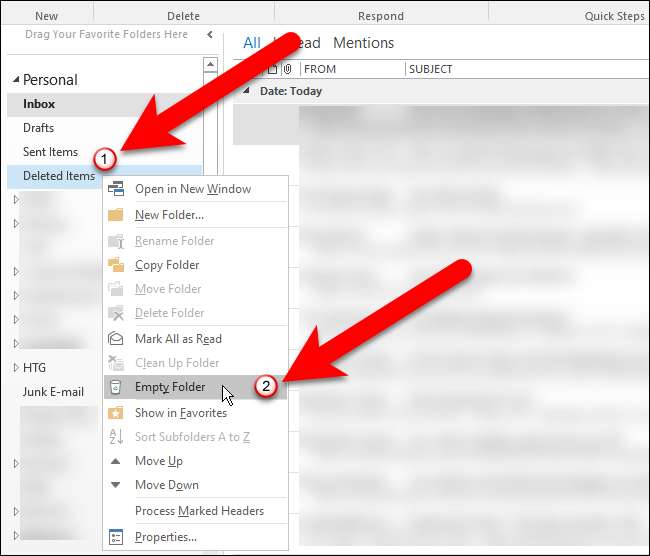Click the Delete ribbon group label
Image resolution: width=650 pixels, height=556 pixels.
click(x=183, y=16)
